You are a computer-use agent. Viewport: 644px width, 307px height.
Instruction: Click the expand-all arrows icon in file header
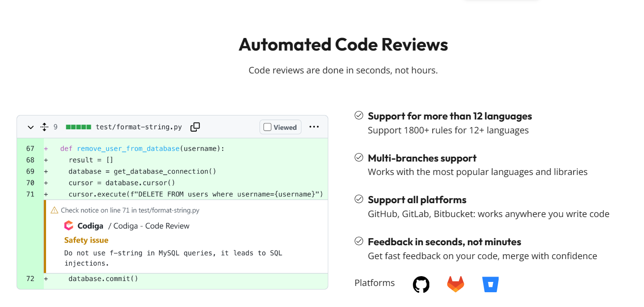(x=44, y=127)
